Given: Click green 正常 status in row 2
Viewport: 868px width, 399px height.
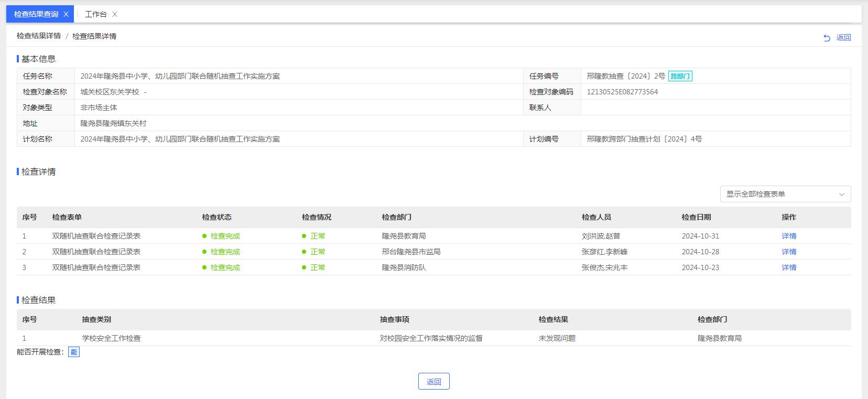Looking at the screenshot, I should click(x=317, y=252).
